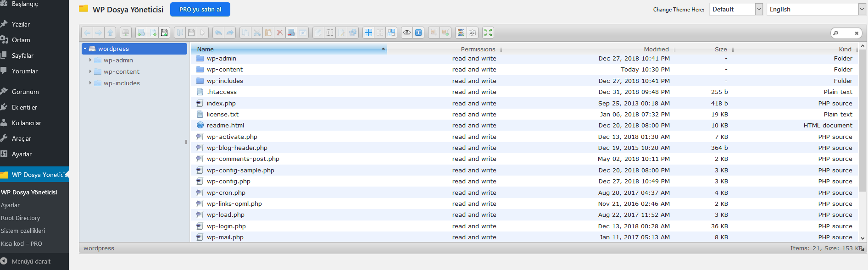Open Eklentiler in the sidebar menu
Image resolution: width=868 pixels, height=270 pixels.
click(x=25, y=107)
